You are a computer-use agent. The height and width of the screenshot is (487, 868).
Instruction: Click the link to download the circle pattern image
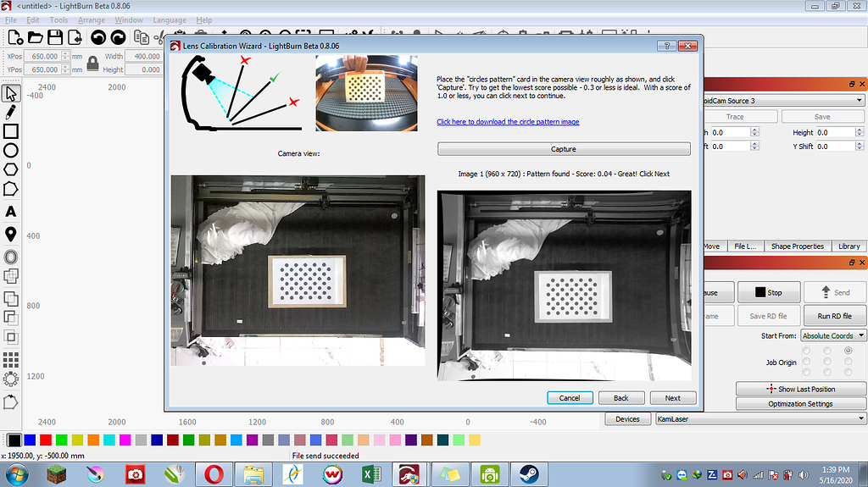[x=508, y=122]
